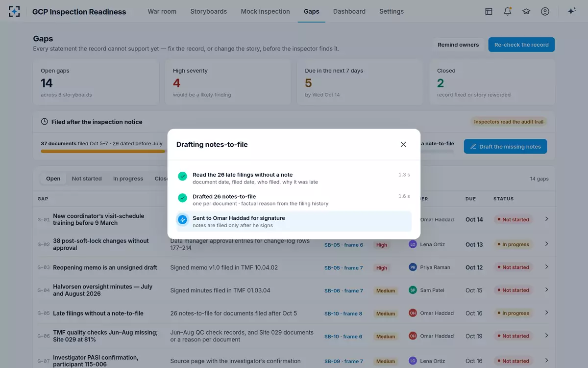Image resolution: width=588 pixels, height=368 pixels.
Task: Click the GCP Inspection Readiness logo icon
Action: [15, 11]
